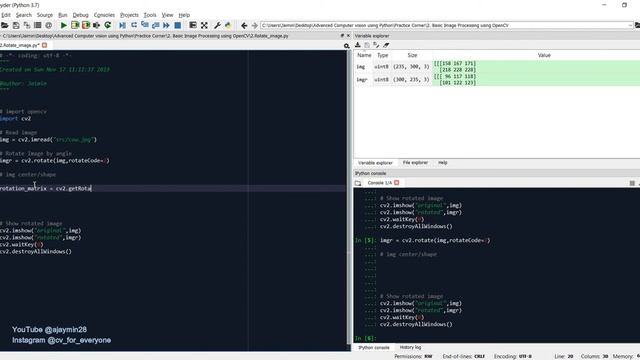Screen dimensions: 640x360
Task: Click the @ symbol finder toolbar icon
Action: point(49,25)
